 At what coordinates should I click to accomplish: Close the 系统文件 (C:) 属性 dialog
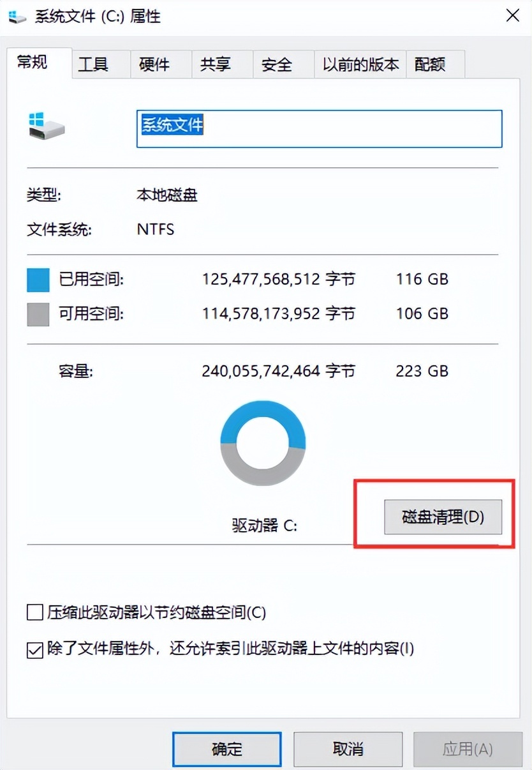coord(512,16)
